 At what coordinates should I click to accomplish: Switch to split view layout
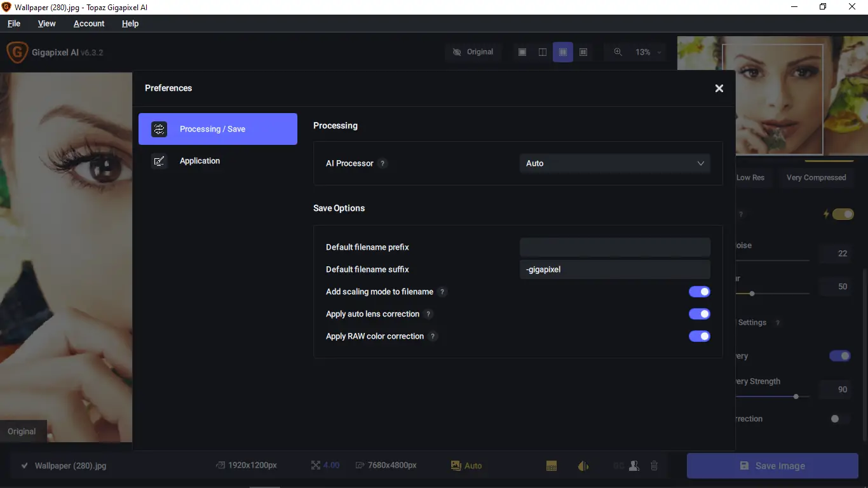[x=543, y=52]
